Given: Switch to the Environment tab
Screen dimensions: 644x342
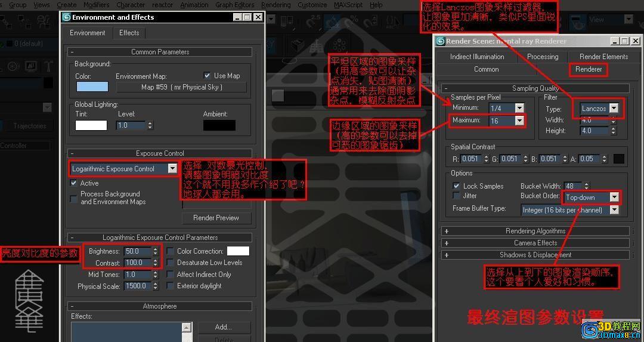Looking at the screenshot, I should coord(88,33).
